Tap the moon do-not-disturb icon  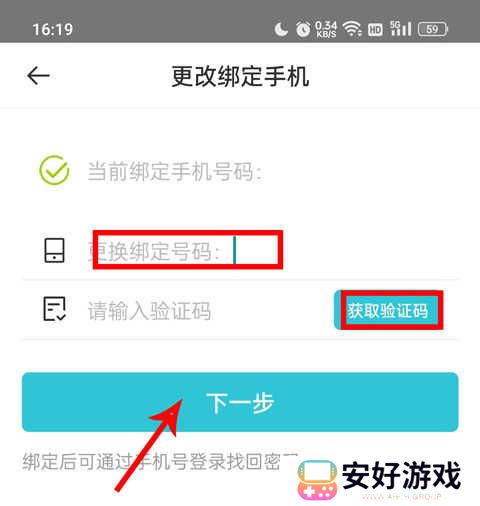click(x=281, y=29)
